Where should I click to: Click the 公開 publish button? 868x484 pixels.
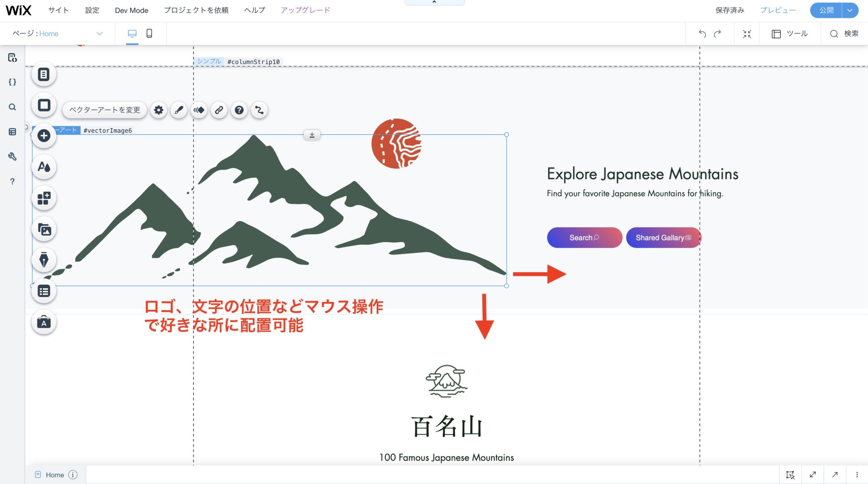pyautogui.click(x=826, y=10)
